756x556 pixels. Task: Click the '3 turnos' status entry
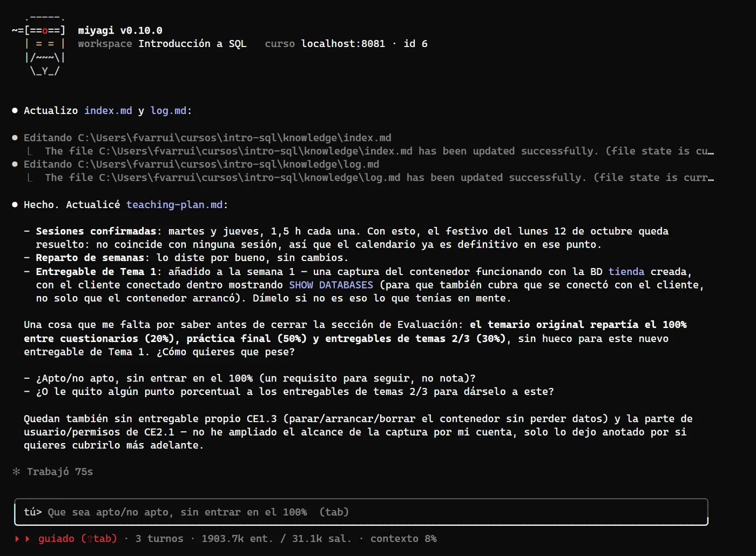tap(159, 539)
